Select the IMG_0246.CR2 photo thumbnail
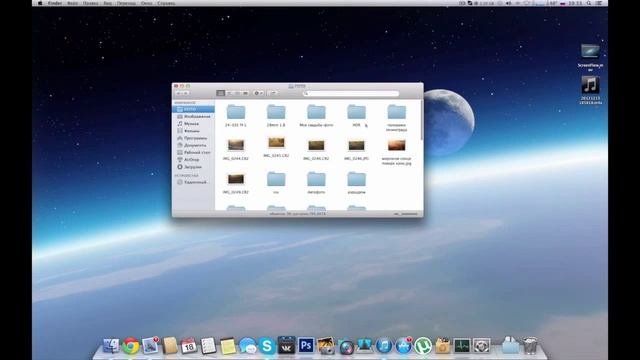The image size is (640, 360). pos(316,145)
